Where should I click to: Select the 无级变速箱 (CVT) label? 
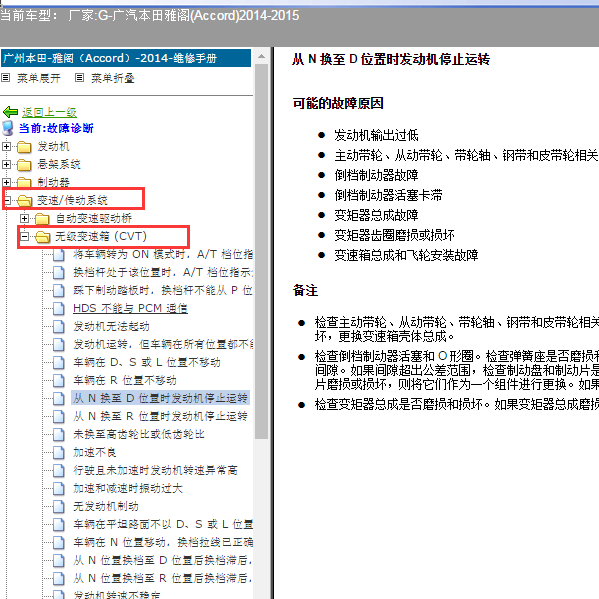(101, 236)
